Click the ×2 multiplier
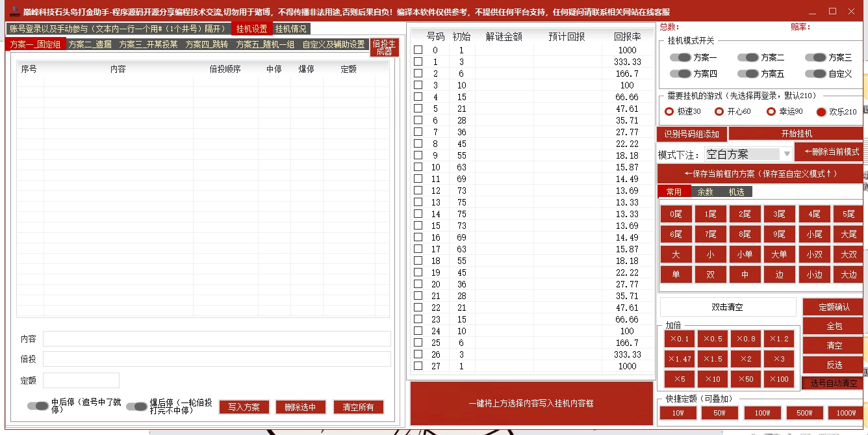The image size is (868, 435). (x=745, y=358)
